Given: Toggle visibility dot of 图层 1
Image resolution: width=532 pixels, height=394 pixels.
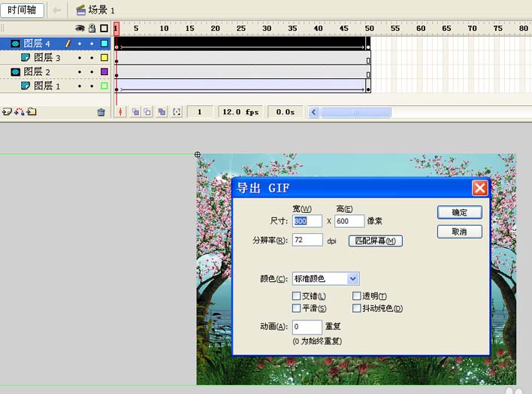Looking at the screenshot, I should 80,86.
